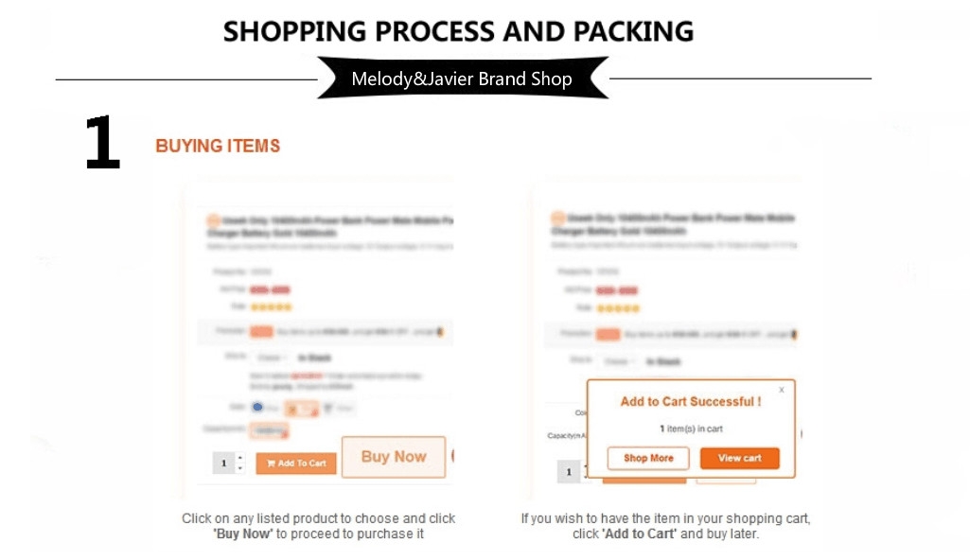Click View cart in the popup

click(739, 458)
